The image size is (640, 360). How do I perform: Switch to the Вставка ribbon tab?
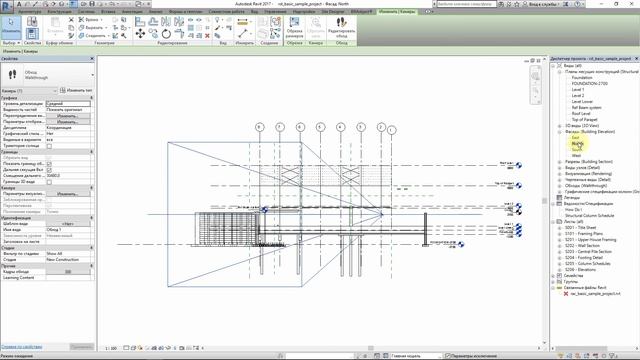pyautogui.click(x=108, y=12)
